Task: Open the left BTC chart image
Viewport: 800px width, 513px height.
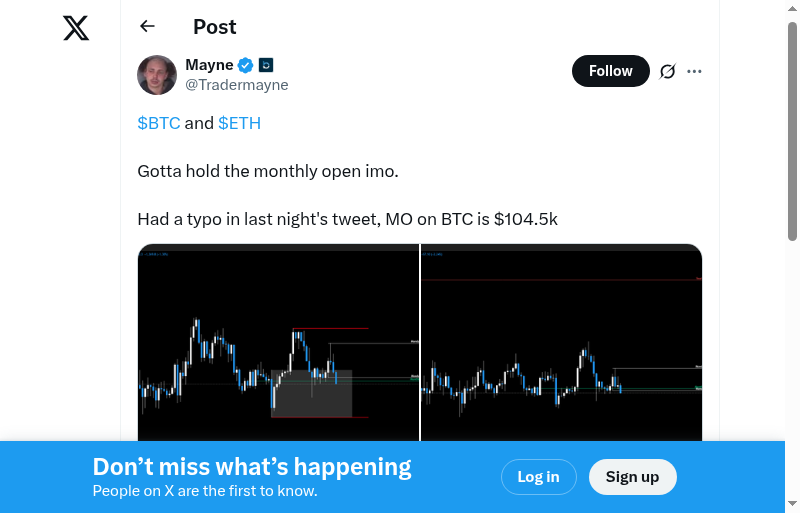Action: tap(278, 342)
